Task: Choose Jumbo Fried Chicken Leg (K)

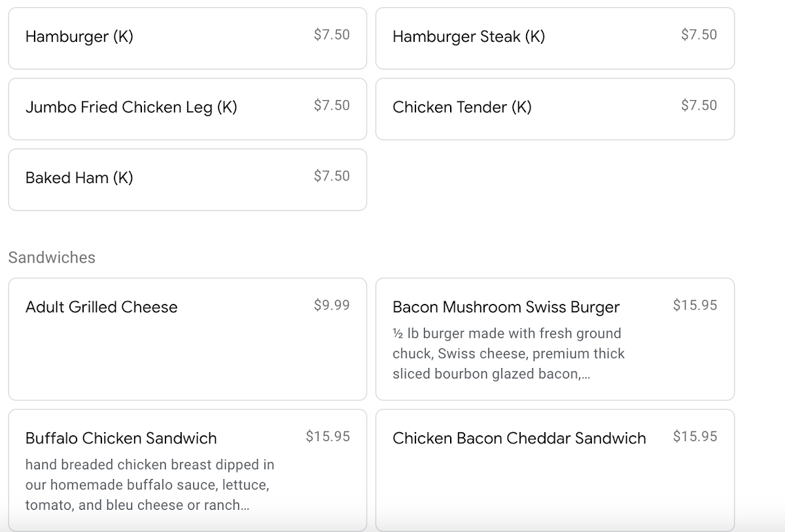Action: 187,108
